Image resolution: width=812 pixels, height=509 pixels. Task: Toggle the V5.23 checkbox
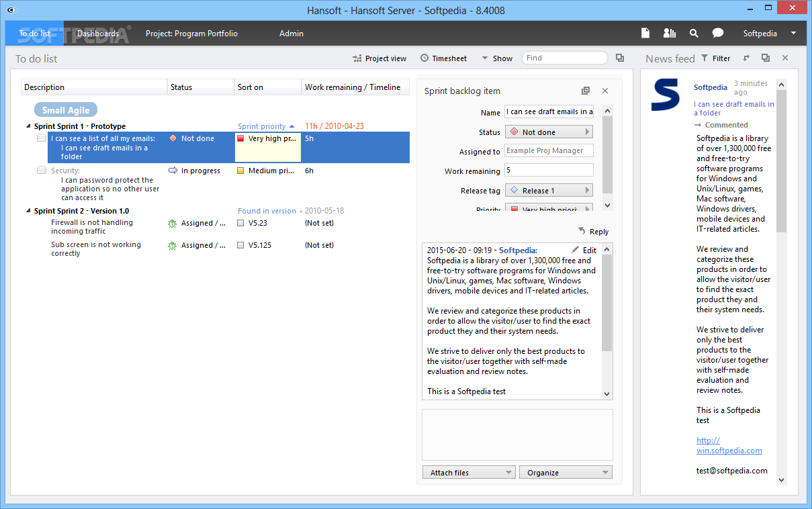tap(240, 223)
